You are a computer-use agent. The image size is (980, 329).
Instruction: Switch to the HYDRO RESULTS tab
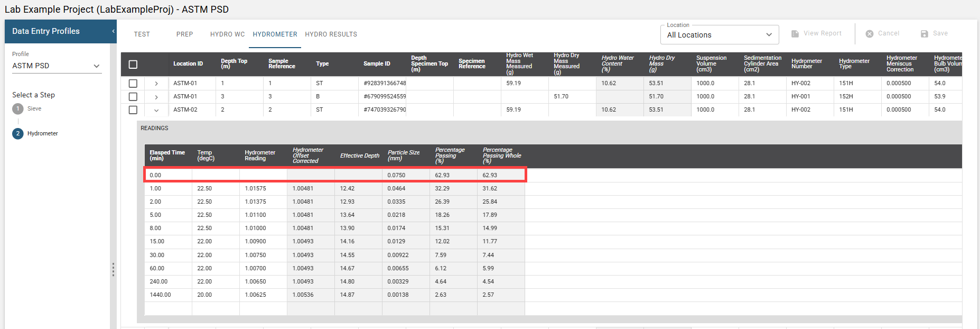coord(331,34)
